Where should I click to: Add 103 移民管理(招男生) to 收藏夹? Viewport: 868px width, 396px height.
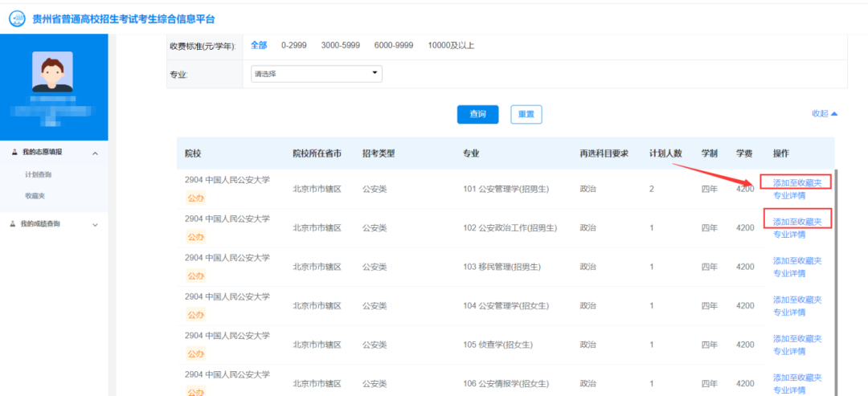(797, 260)
